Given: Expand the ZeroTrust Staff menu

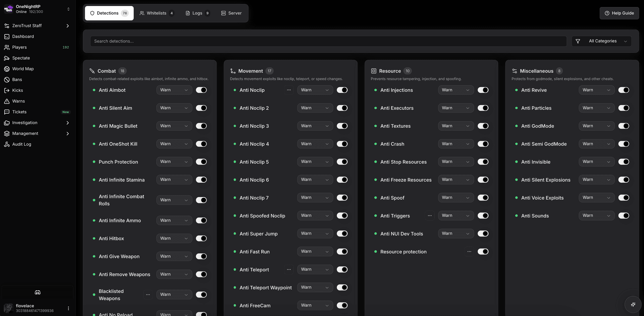Looking at the screenshot, I should [37, 26].
